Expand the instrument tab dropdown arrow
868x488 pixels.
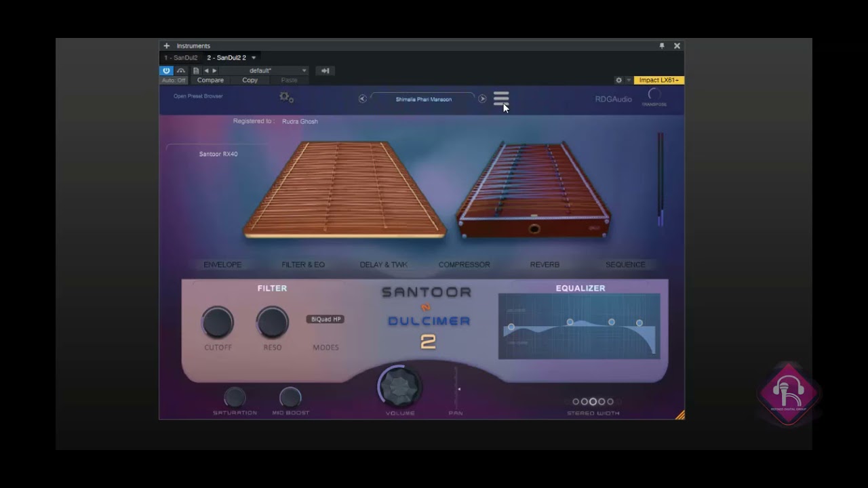[254, 58]
